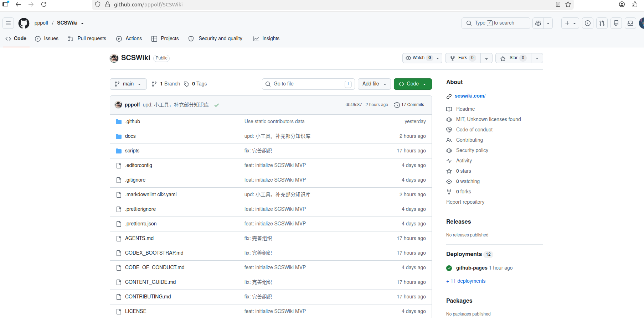Star the SCSWiki repository
Image resolution: width=644 pixels, height=318 pixels.
click(x=513, y=58)
